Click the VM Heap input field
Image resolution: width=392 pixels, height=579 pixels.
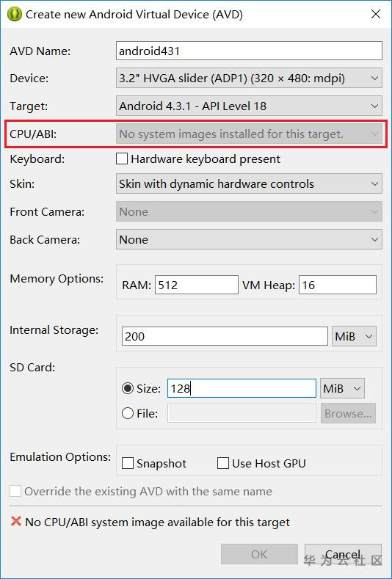point(338,285)
